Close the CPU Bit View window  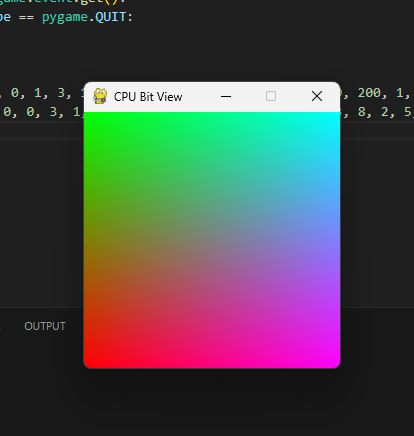pyautogui.click(x=317, y=96)
